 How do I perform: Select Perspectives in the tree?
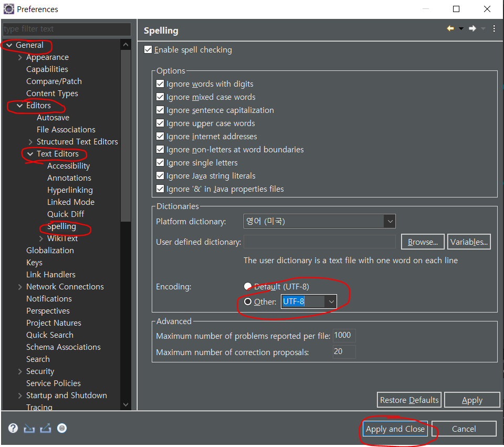point(48,311)
